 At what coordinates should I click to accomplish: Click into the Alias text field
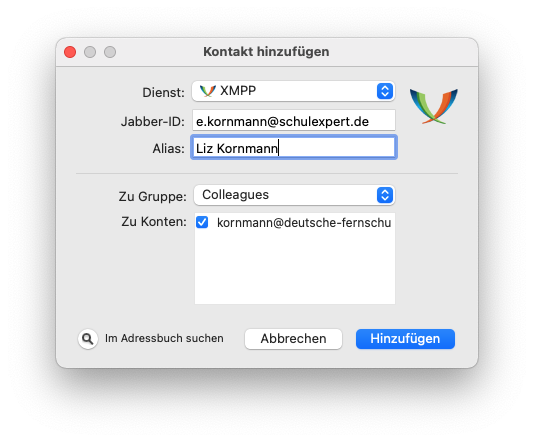click(294, 147)
